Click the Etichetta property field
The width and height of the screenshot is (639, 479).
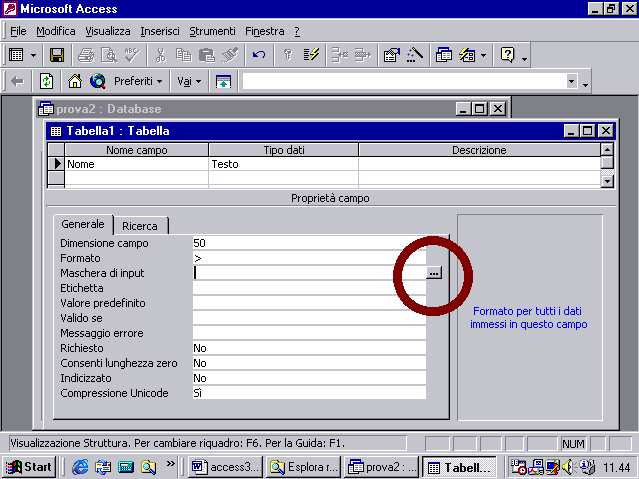click(x=309, y=288)
